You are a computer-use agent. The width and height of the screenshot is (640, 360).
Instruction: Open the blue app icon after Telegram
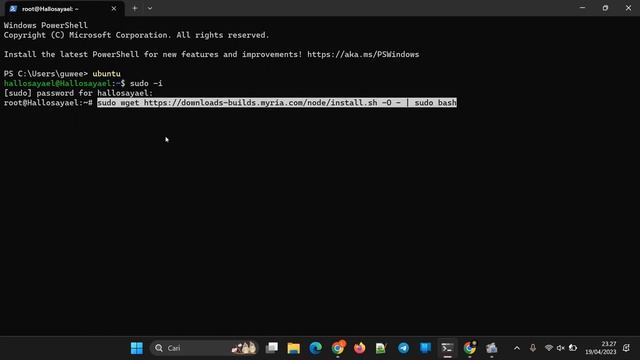pyautogui.click(x=425, y=348)
